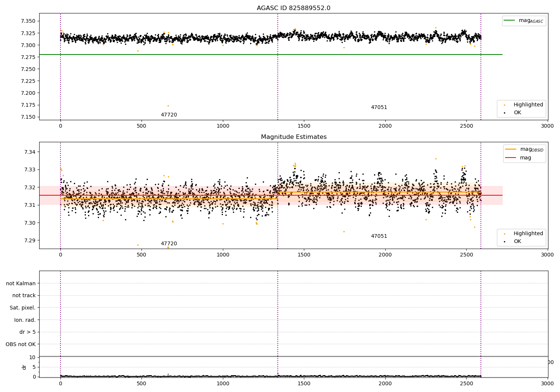Click the red line sample beside 'mag' legend entry

510,158
